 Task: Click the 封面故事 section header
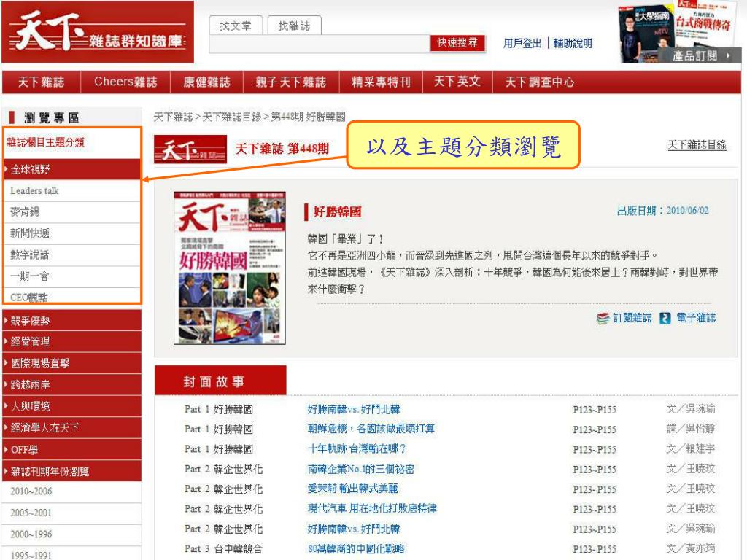click(x=220, y=381)
